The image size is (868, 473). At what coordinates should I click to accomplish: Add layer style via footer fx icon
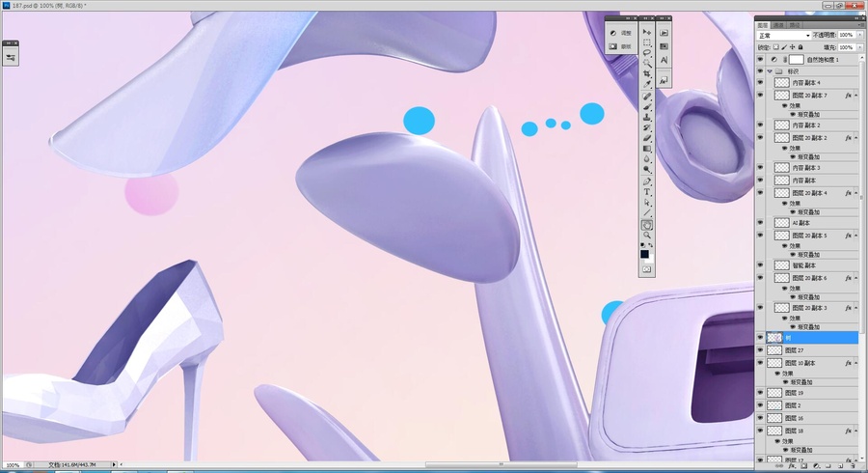(x=792, y=467)
